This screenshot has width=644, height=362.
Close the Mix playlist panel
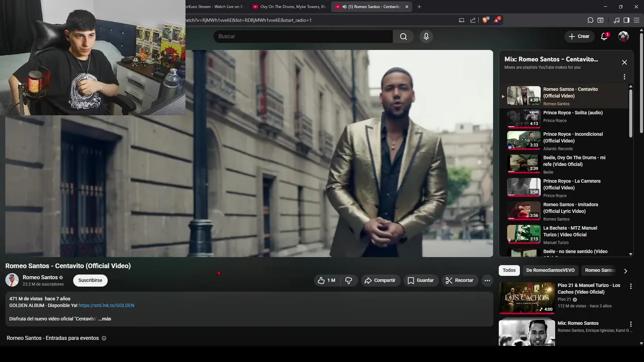click(624, 62)
